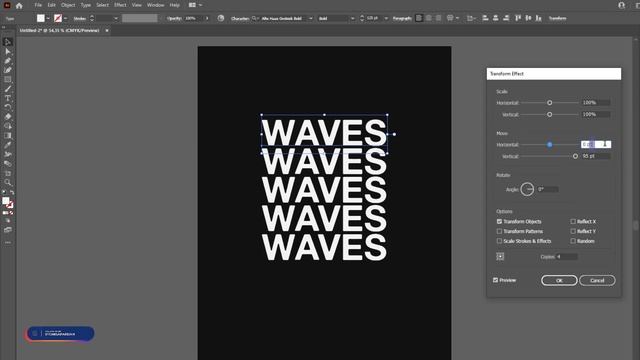
Task: Select the Pen tool
Action: pos(8,61)
